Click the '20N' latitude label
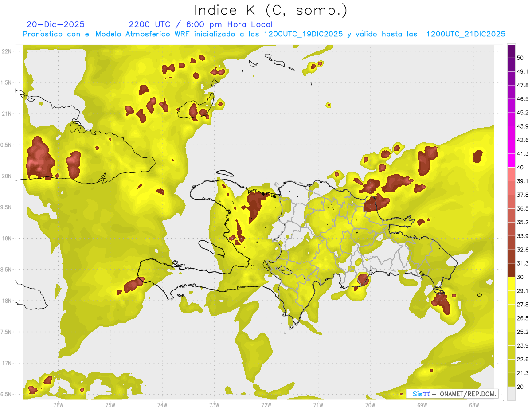This screenshot has height=411, width=532. pos(8,176)
